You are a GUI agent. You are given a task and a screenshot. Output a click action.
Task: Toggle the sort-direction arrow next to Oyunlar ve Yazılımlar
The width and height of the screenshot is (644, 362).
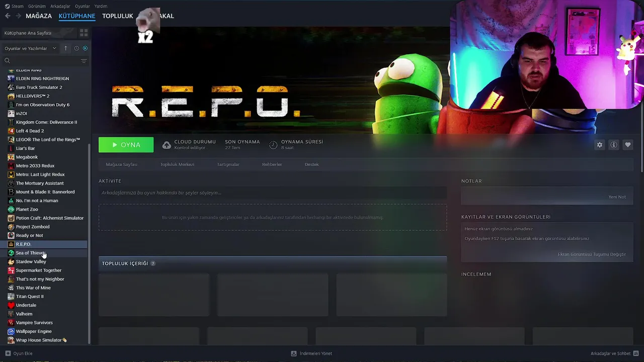(65, 48)
